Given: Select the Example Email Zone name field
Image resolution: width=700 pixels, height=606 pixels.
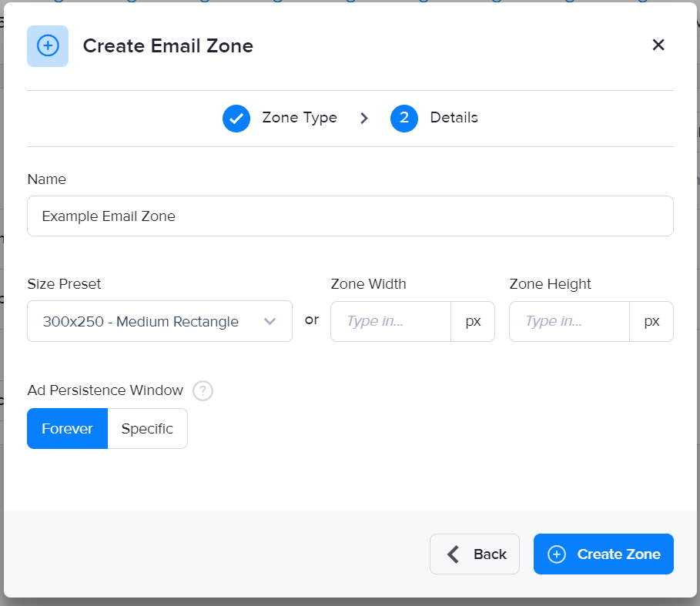Looking at the screenshot, I should 350,216.
